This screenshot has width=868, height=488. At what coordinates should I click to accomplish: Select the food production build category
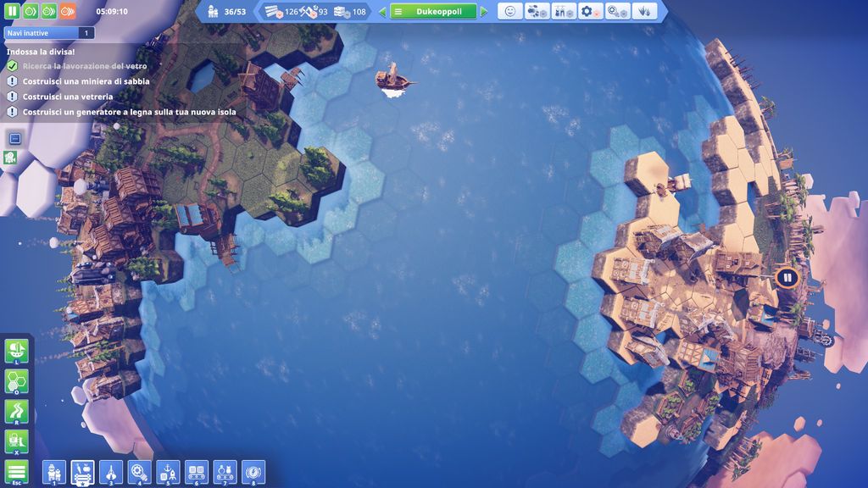(83, 472)
